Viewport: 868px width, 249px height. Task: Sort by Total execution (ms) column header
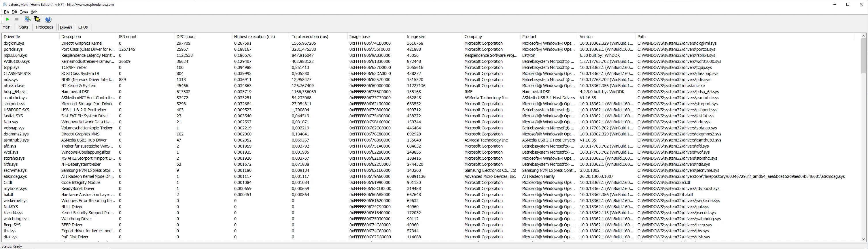tap(318, 36)
